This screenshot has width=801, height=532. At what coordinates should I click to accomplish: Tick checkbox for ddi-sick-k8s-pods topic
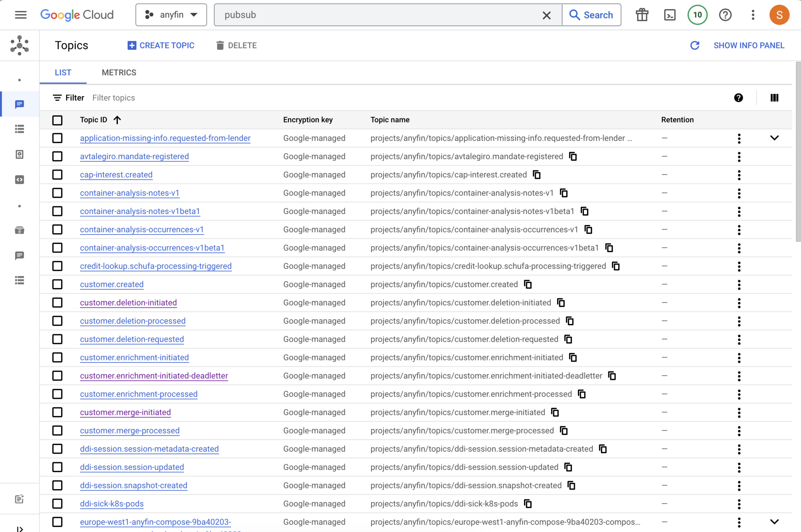pos(58,504)
